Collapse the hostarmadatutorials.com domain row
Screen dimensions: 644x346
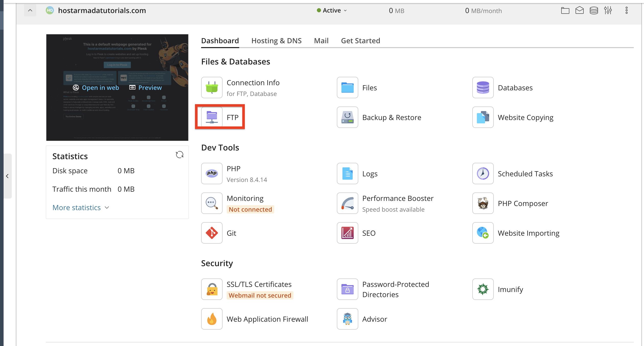(30, 10)
